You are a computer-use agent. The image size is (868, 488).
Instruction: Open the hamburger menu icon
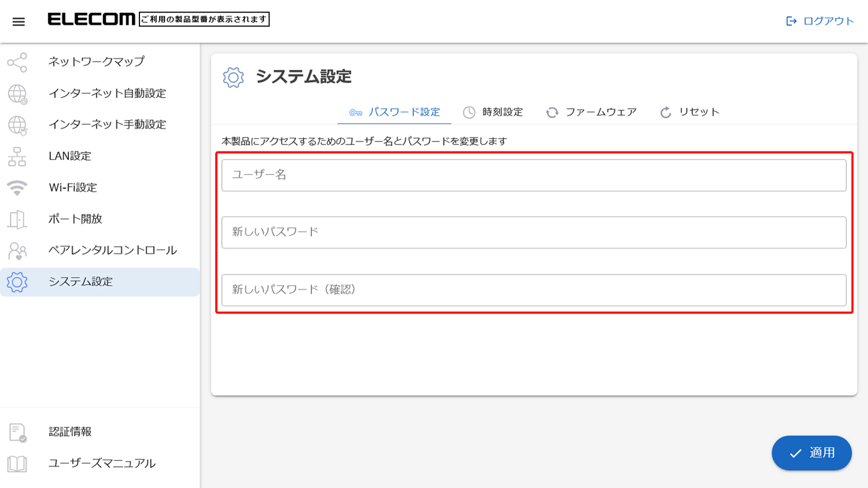(x=18, y=22)
